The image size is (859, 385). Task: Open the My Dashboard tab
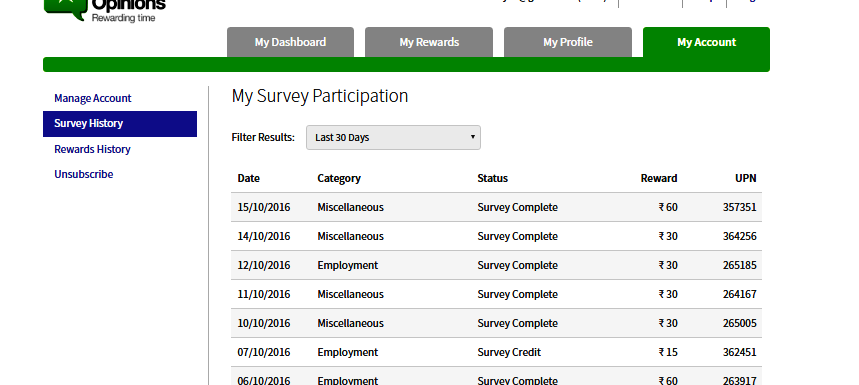pyautogui.click(x=290, y=42)
